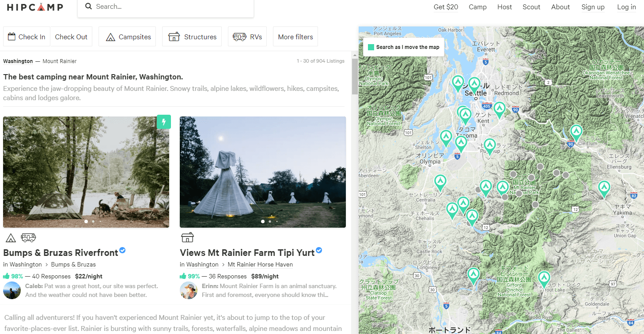Open the Bumps & Bruzas Riverfront listing title
This screenshot has width=644, height=334.
click(x=61, y=253)
